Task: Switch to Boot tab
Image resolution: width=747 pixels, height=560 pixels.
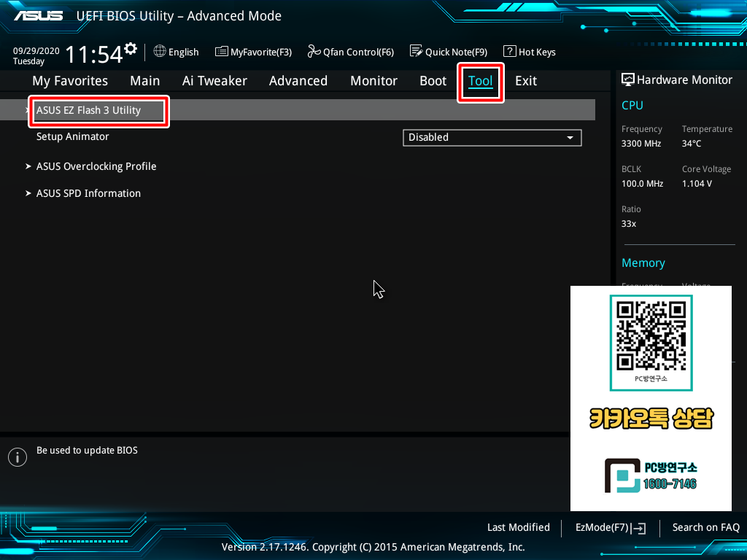Action: pyautogui.click(x=433, y=81)
